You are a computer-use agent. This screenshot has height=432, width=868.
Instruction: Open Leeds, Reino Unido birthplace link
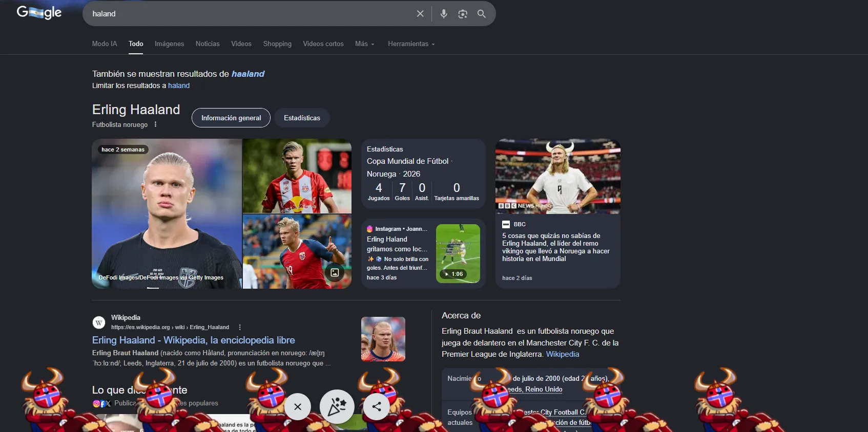535,390
